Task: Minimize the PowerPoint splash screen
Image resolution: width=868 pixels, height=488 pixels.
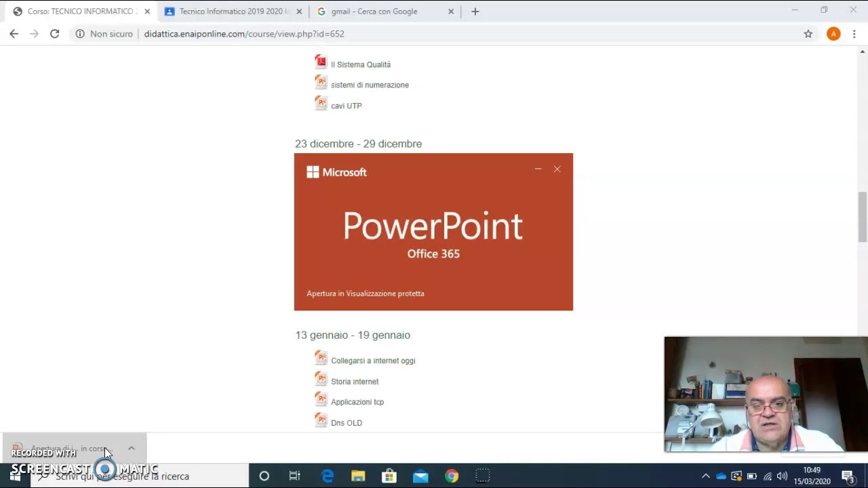Action: coord(538,169)
